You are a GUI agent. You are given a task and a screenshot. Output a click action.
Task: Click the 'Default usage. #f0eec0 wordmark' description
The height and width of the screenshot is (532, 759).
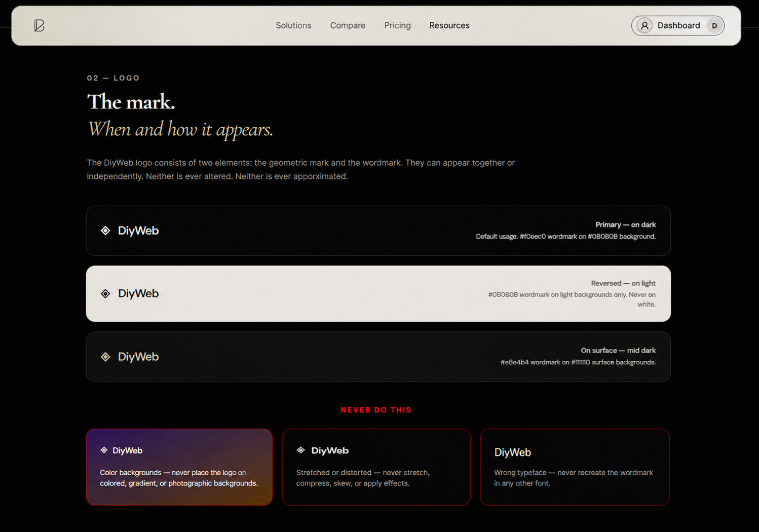coord(566,237)
